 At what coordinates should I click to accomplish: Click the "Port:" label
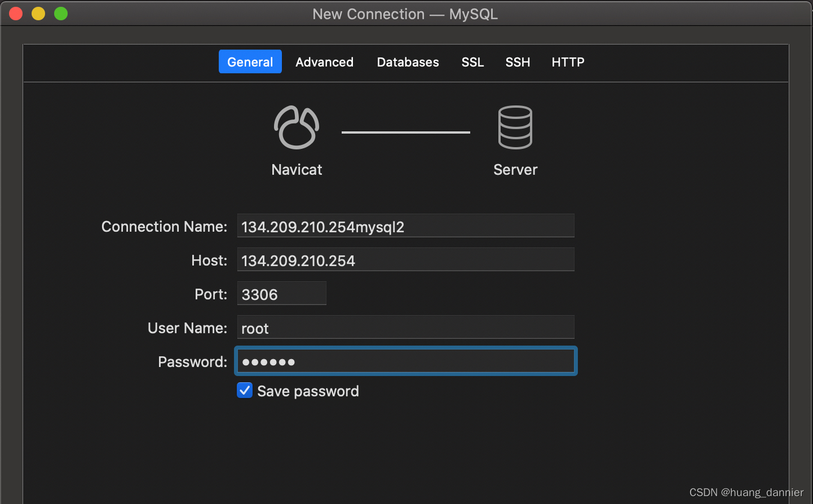[211, 294]
